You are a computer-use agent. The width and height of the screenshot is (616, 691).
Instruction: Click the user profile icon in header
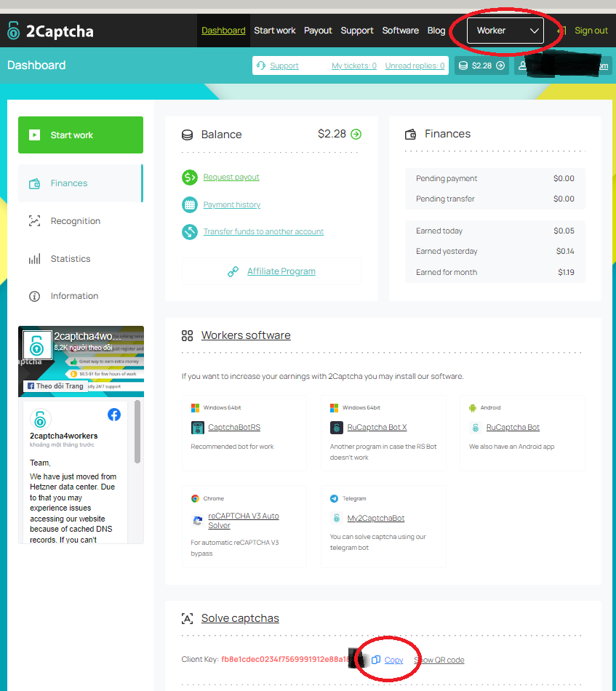point(522,65)
